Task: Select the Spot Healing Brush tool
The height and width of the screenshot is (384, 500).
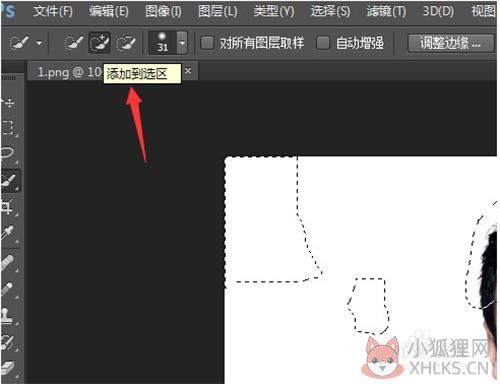Action: pos(9,263)
